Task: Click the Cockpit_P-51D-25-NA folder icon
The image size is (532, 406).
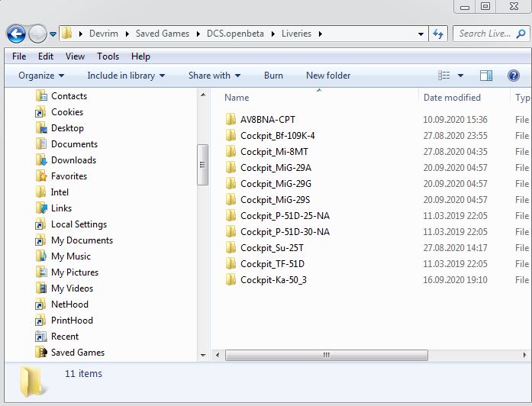Action: pyautogui.click(x=231, y=215)
